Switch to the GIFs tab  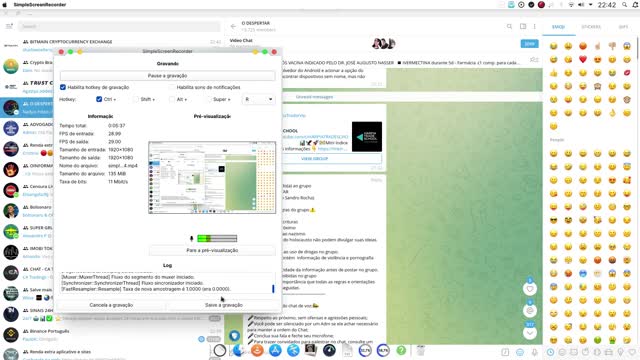coord(623,27)
